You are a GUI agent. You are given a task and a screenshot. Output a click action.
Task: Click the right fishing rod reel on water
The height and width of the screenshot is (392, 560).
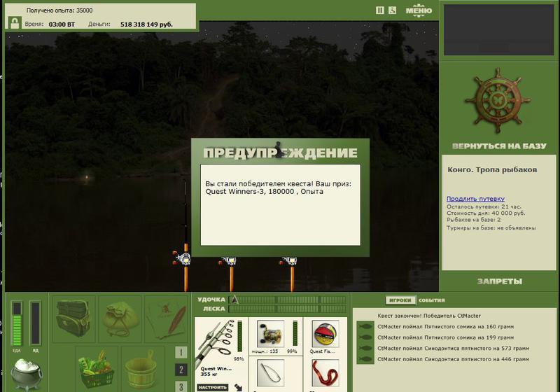click(289, 262)
